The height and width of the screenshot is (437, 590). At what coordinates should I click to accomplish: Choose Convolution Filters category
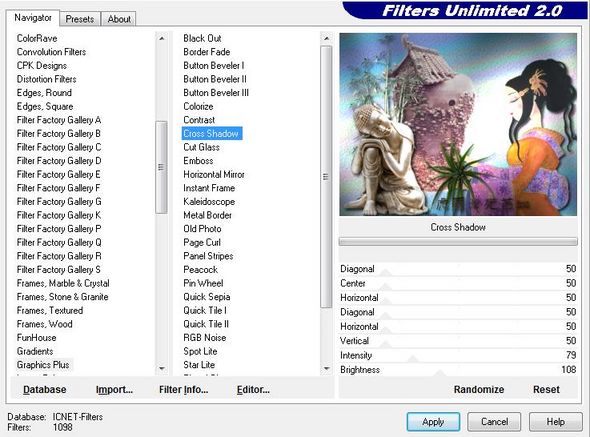tap(51, 52)
